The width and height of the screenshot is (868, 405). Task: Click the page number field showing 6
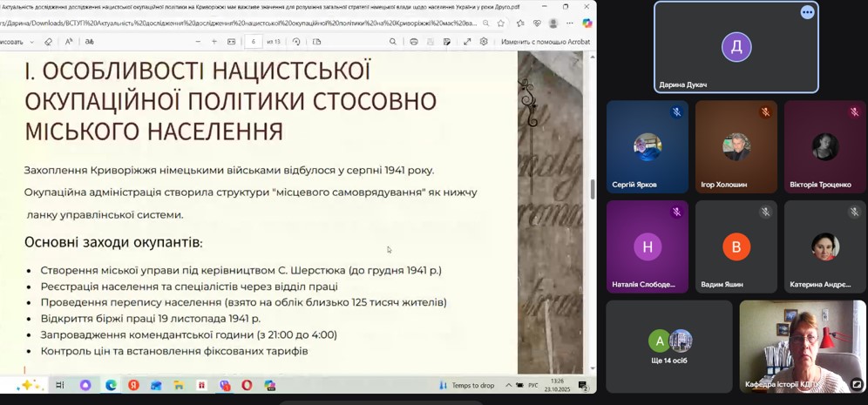(254, 42)
